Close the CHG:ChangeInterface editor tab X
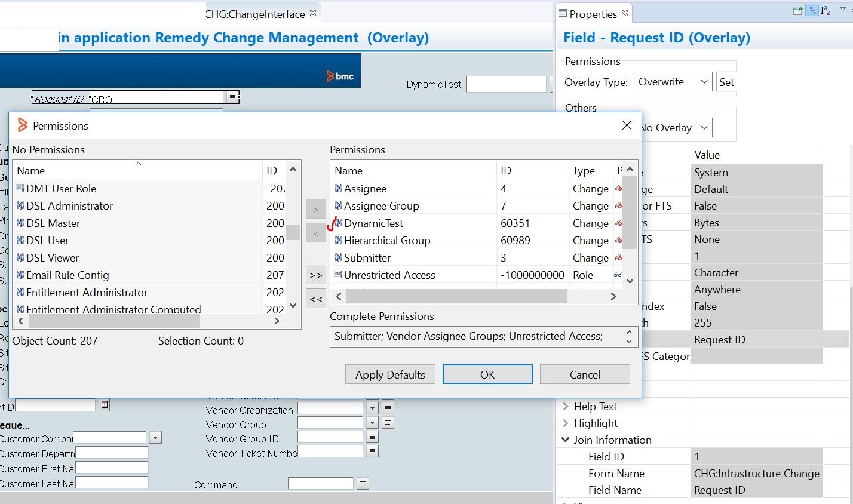The image size is (853, 504). tap(313, 13)
